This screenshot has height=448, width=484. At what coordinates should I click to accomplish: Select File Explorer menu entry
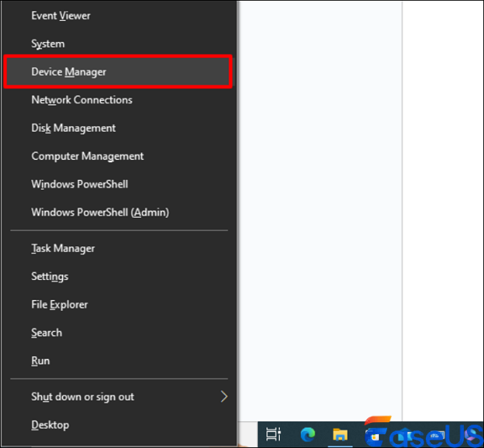point(59,305)
